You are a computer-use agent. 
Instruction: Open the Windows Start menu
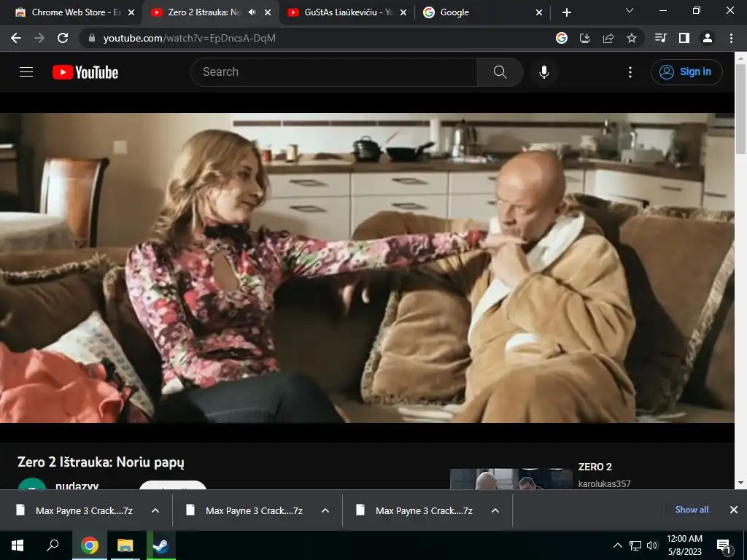18,545
